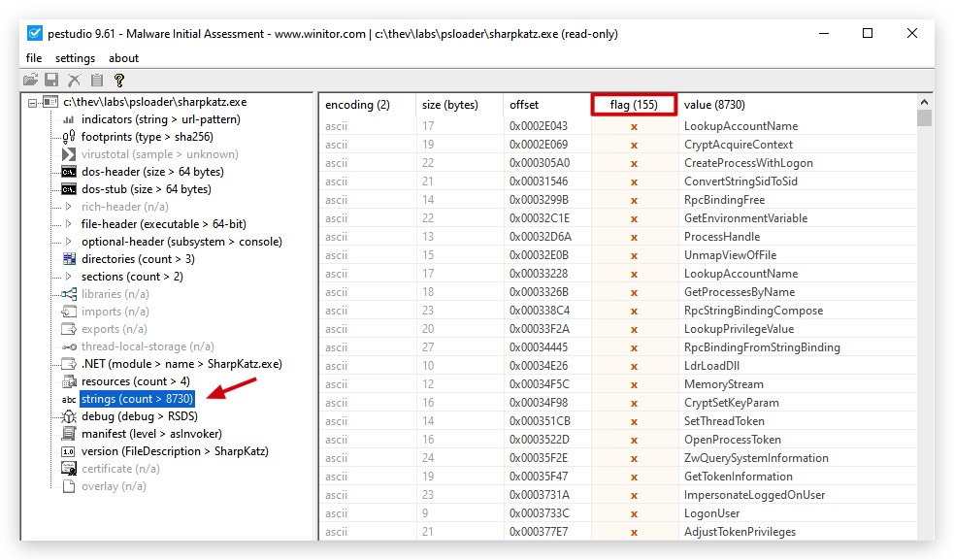Sort by the encoding (2) column header

coord(367,105)
